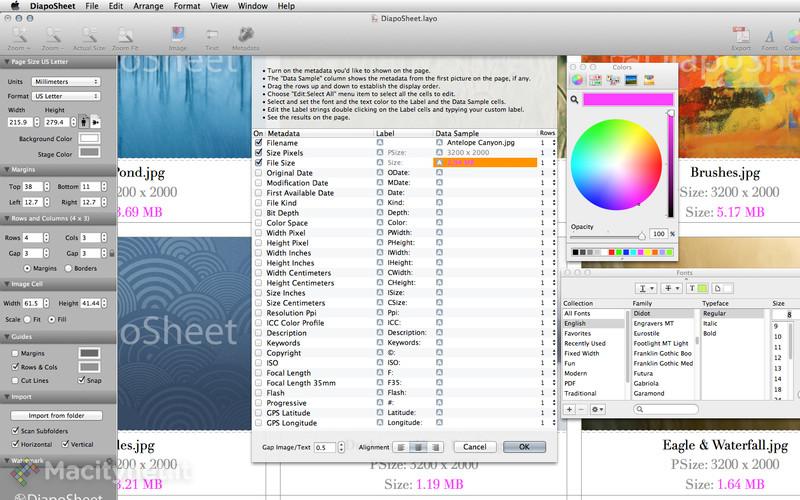Click the Image toolbar icon
The width and height of the screenshot is (800, 500).
(x=178, y=34)
